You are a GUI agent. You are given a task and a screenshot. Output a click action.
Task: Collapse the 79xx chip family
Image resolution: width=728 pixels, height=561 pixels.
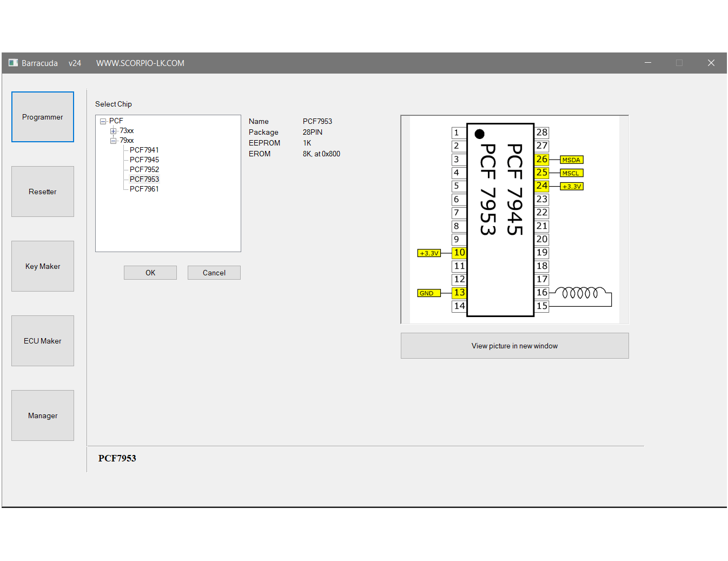[x=113, y=141]
